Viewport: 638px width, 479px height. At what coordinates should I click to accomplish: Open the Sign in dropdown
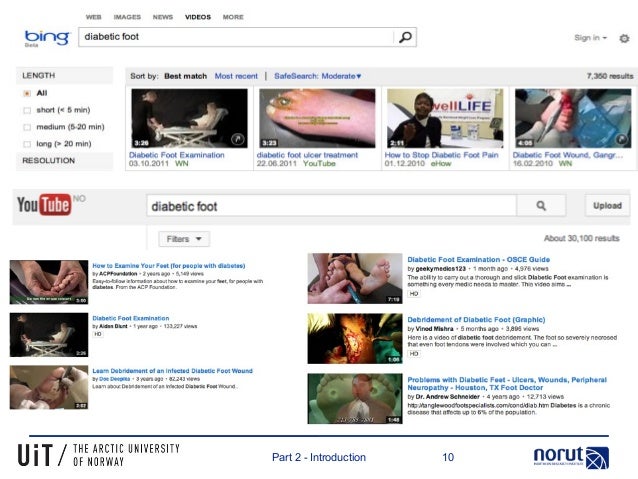[590, 38]
